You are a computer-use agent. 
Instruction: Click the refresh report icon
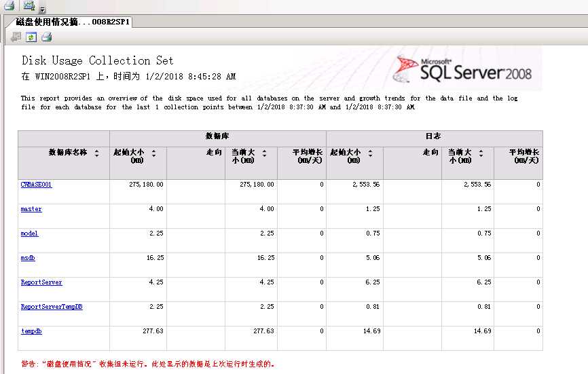coord(31,37)
